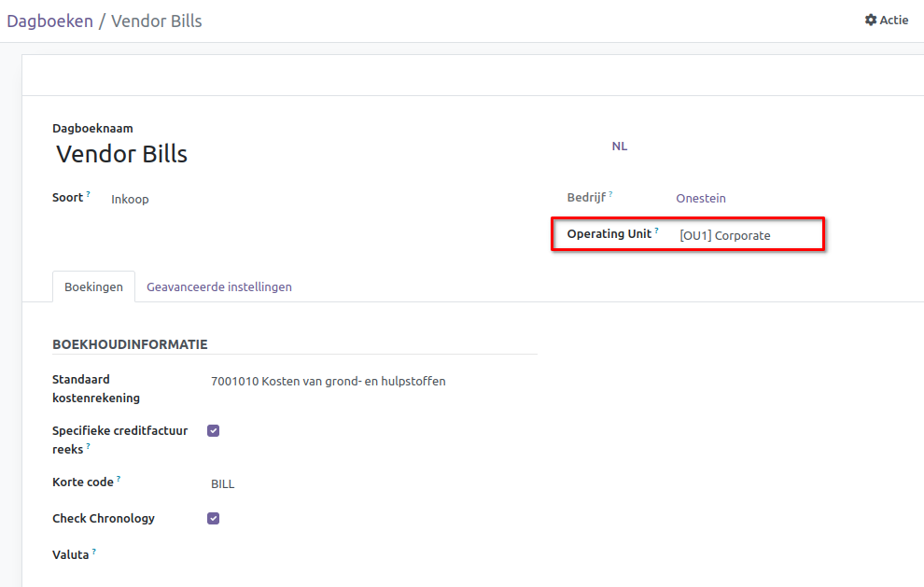
Task: Click the help icon next to Korte code
Action: [119, 479]
